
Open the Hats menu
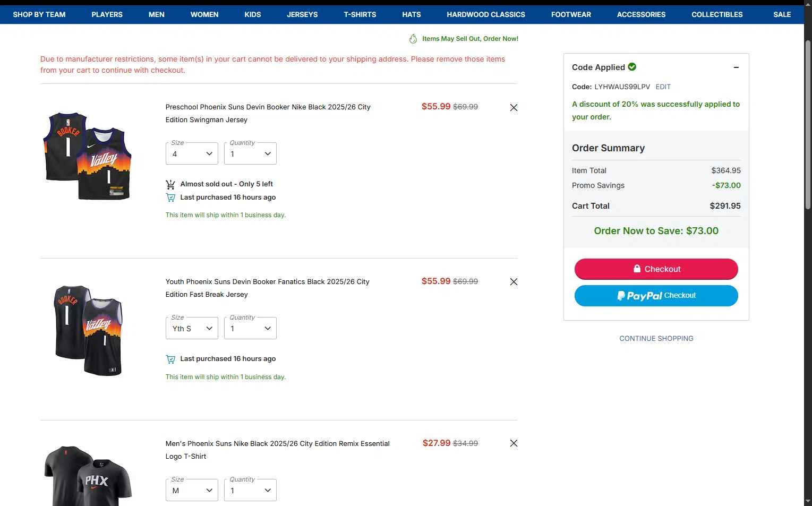point(412,14)
